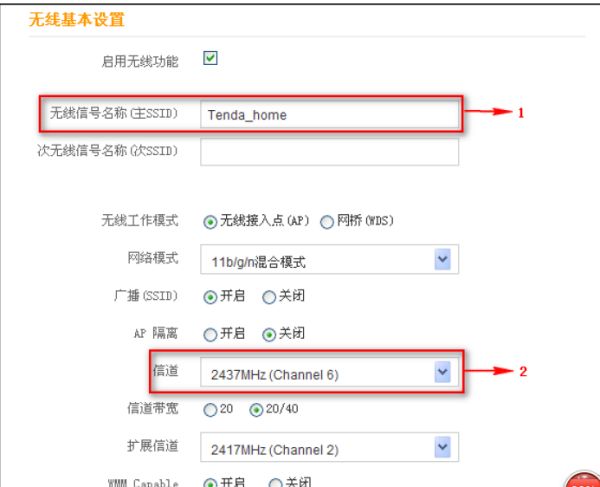Open the 网络模式 dropdown showing 11b/g/n混合模式

click(x=328, y=260)
